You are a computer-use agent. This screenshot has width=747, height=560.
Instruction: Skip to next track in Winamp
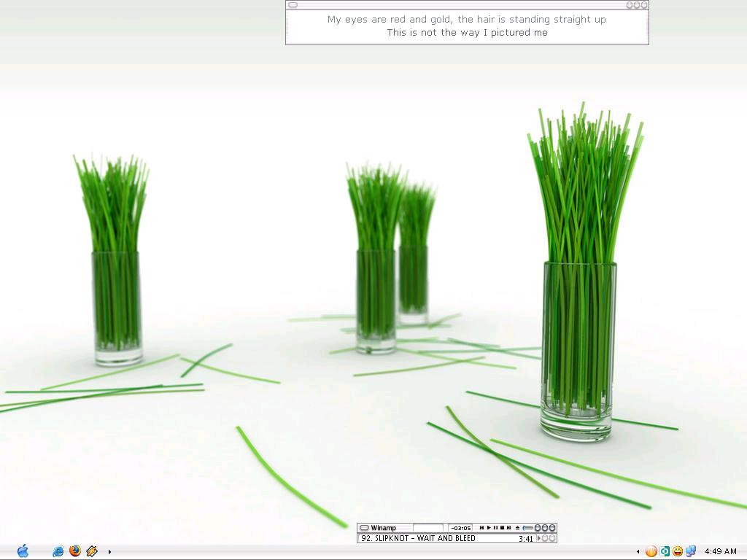tap(508, 528)
